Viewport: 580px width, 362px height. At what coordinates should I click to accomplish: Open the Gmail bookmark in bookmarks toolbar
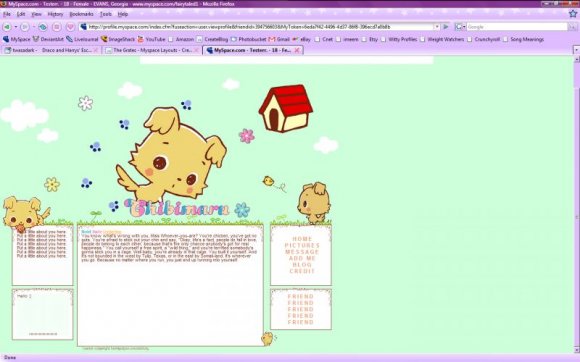tap(279, 39)
